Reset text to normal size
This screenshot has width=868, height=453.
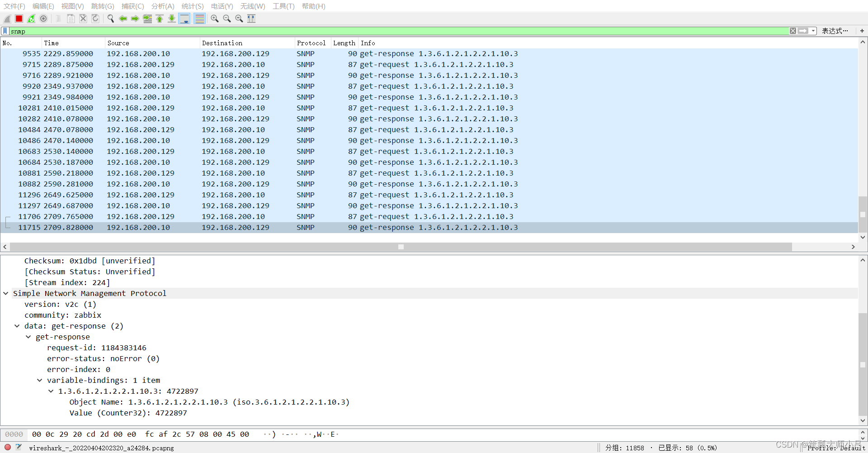239,19
